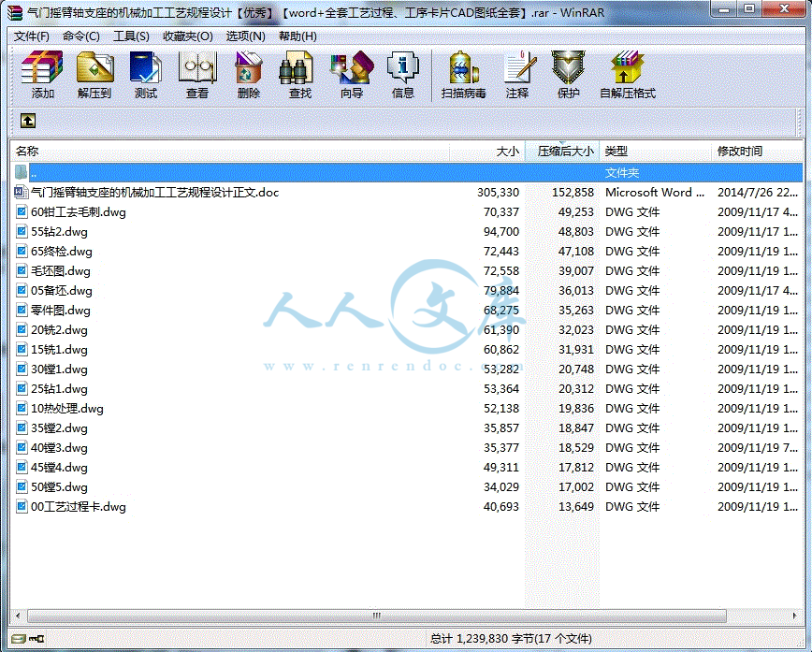The height and width of the screenshot is (652, 812).
Task: Open the View (查看) toolbar icon
Action: click(x=196, y=67)
